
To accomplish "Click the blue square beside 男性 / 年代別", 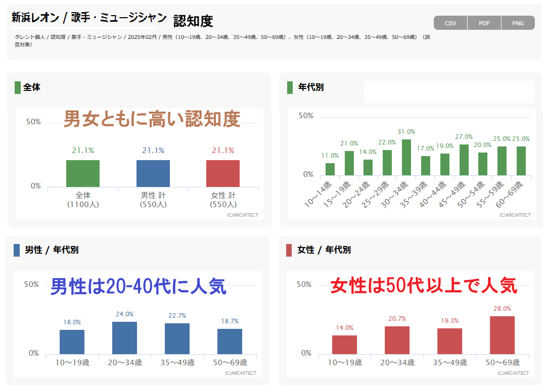I will (x=17, y=250).
